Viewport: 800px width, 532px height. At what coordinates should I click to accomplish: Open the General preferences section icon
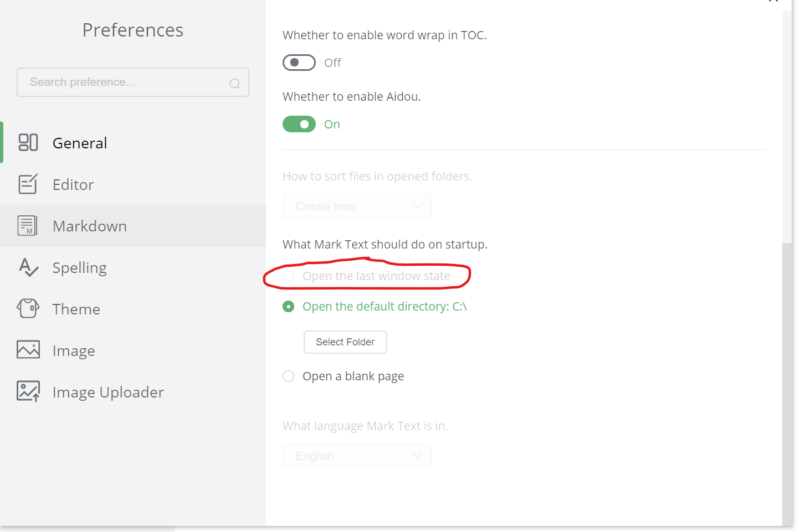[x=28, y=142]
